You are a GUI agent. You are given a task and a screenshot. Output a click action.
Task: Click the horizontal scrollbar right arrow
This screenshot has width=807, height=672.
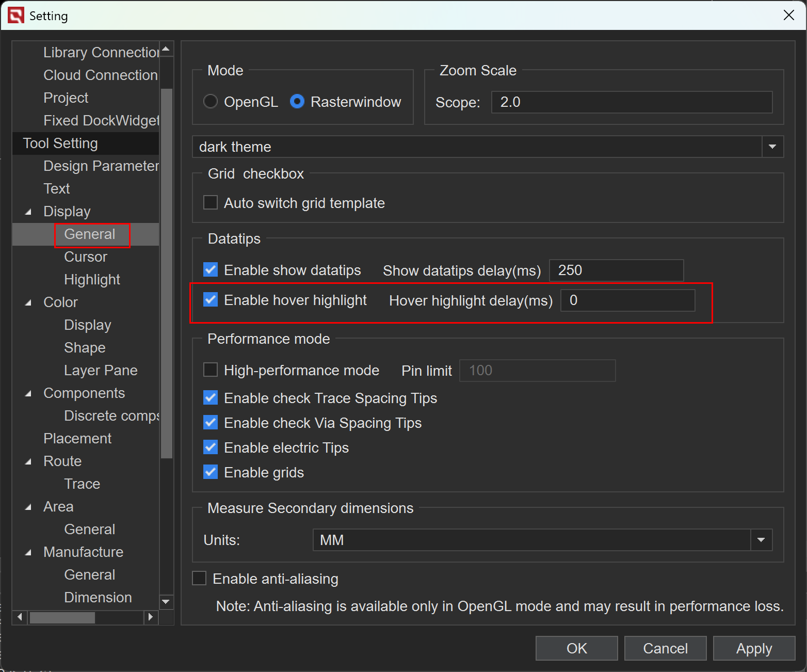pyautogui.click(x=151, y=617)
